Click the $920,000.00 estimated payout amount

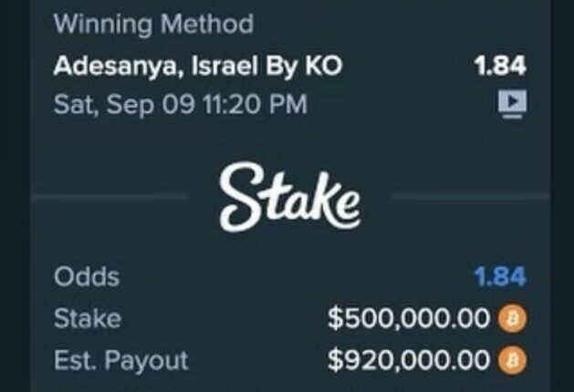tap(409, 361)
